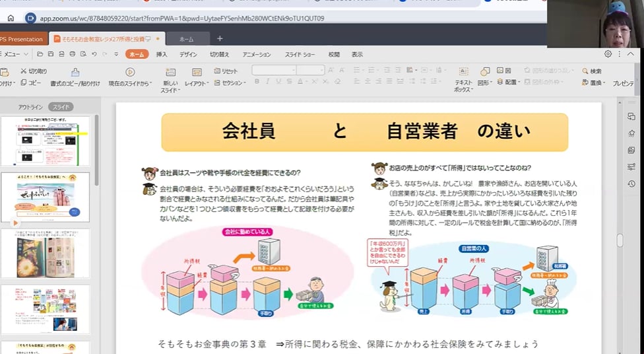
Task: Start slideshow from current slide icon
Action: [x=130, y=73]
